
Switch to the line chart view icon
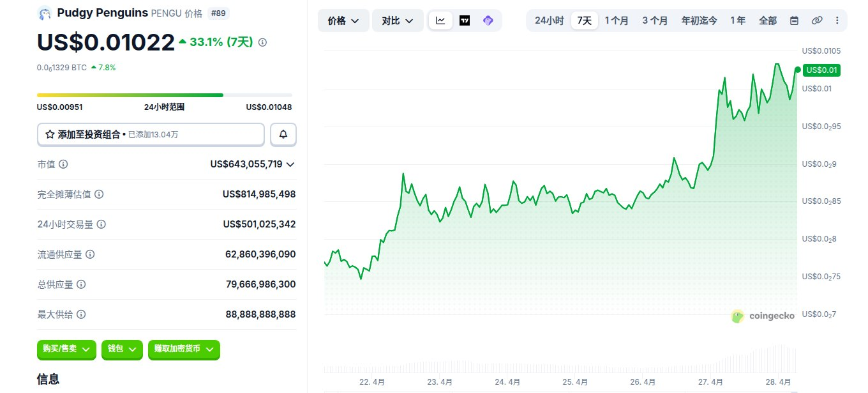pos(440,20)
